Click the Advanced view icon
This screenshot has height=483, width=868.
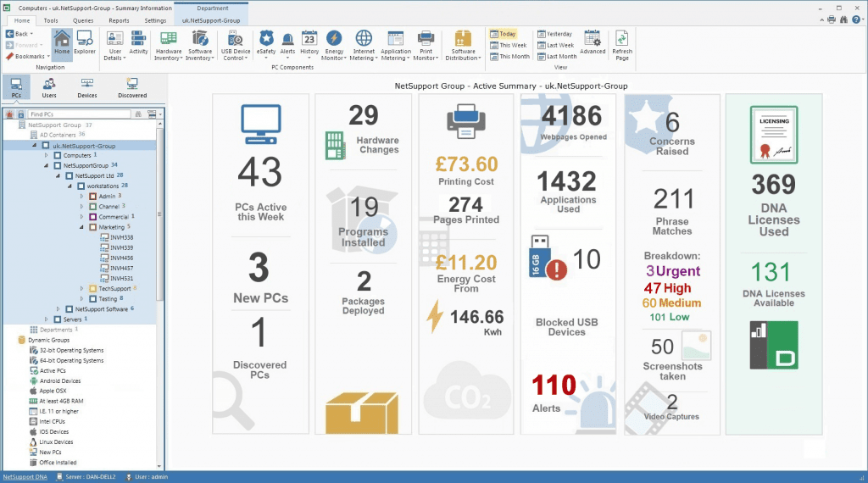[x=593, y=42]
